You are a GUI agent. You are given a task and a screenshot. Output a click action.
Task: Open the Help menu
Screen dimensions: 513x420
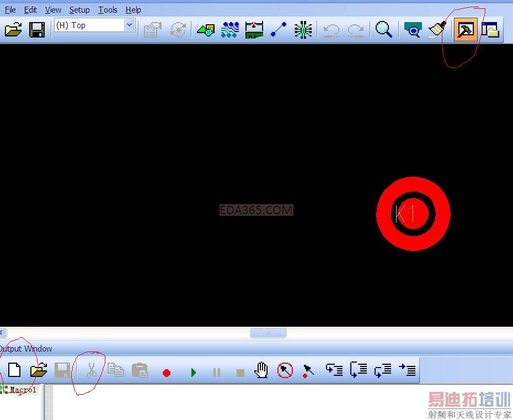click(133, 10)
